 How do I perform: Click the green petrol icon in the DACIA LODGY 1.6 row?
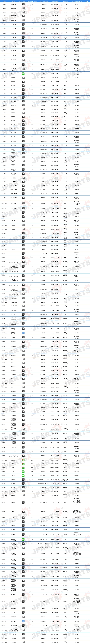pos(23,74)
